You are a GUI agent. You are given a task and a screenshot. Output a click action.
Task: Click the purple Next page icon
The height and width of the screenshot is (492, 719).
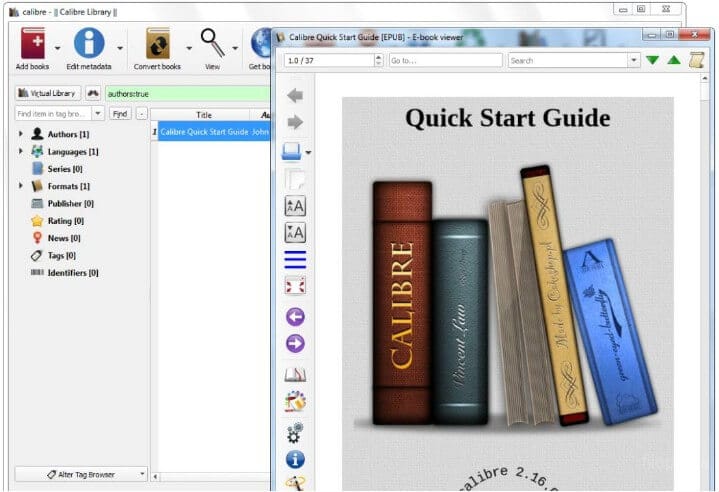pos(295,343)
